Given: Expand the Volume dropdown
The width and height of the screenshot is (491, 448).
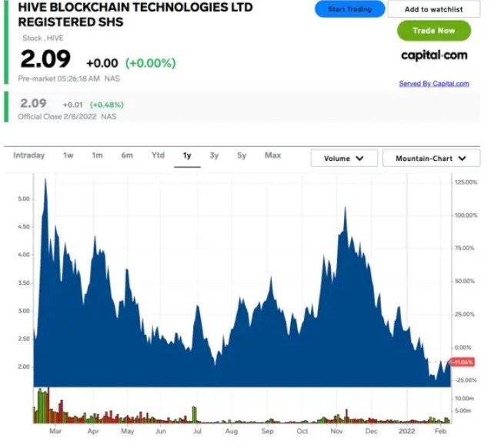Looking at the screenshot, I should tap(344, 159).
